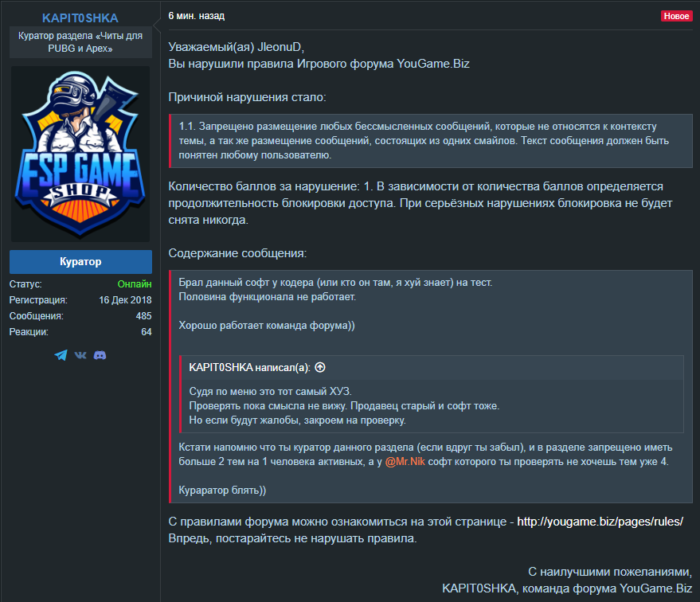Click the '6 мин. назад' timestamp
This screenshot has height=602, width=700.
[197, 16]
